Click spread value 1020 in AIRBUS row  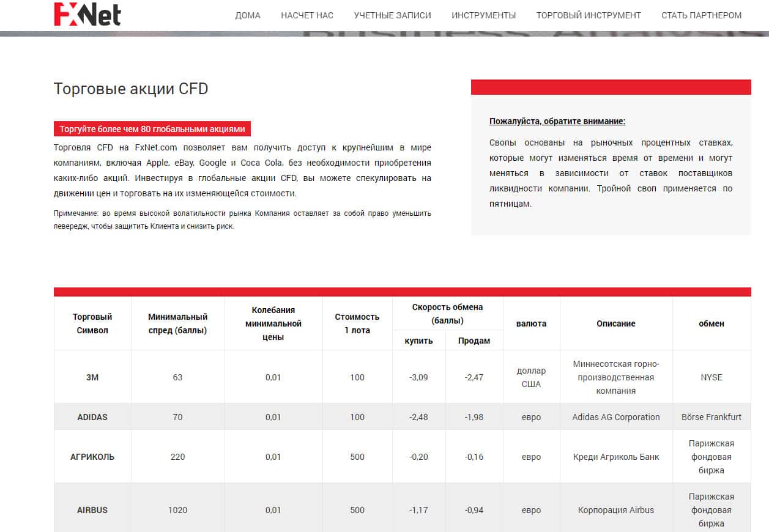click(x=178, y=510)
